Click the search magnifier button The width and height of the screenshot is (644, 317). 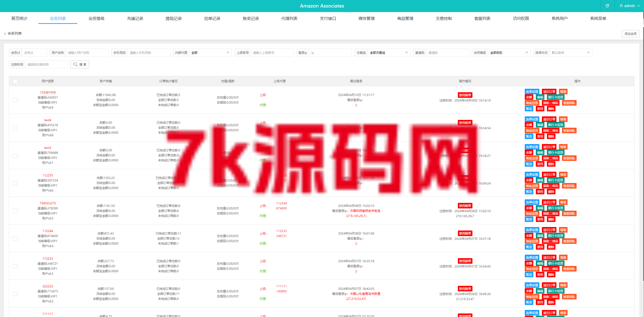pos(80,64)
